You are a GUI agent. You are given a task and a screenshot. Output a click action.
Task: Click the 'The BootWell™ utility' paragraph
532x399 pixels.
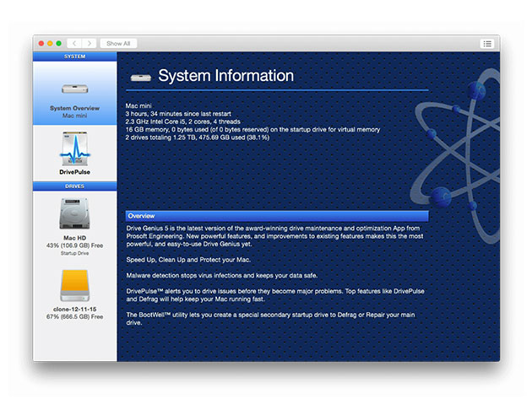click(x=270, y=319)
